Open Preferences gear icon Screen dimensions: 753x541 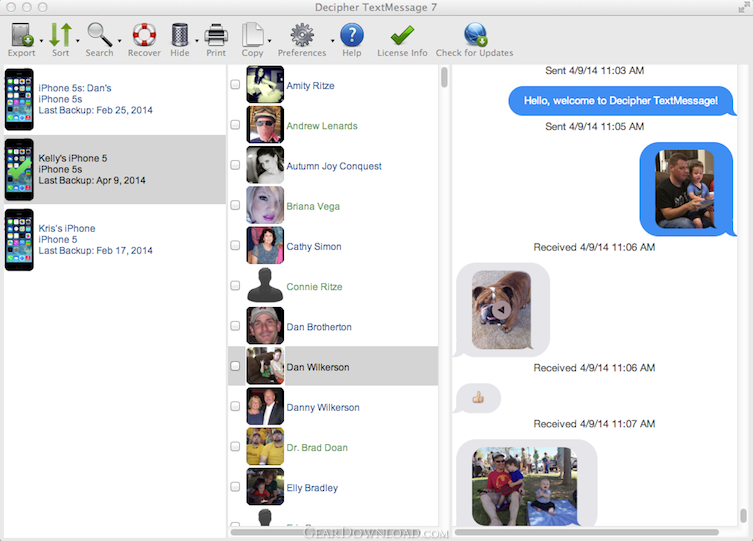pos(302,35)
